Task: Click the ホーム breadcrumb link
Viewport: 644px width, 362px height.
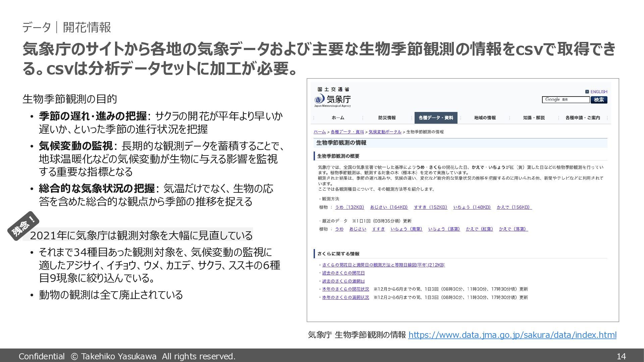Action: tap(319, 132)
